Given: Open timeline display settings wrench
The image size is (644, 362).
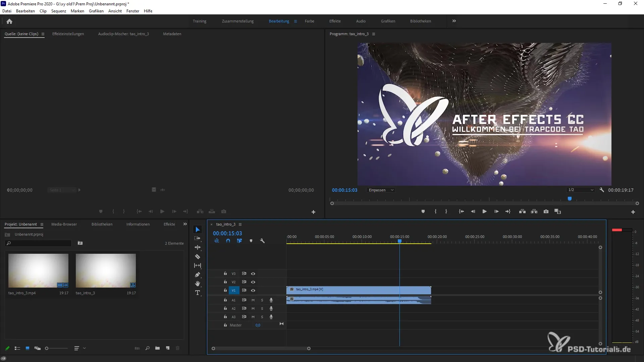Looking at the screenshot, I should point(262,241).
